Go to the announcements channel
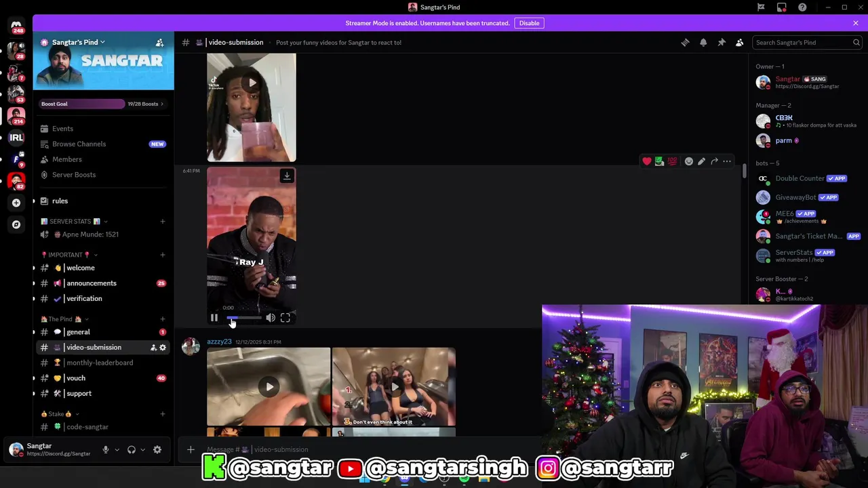Screen dimensions: 868x488 pyautogui.click(x=103, y=283)
